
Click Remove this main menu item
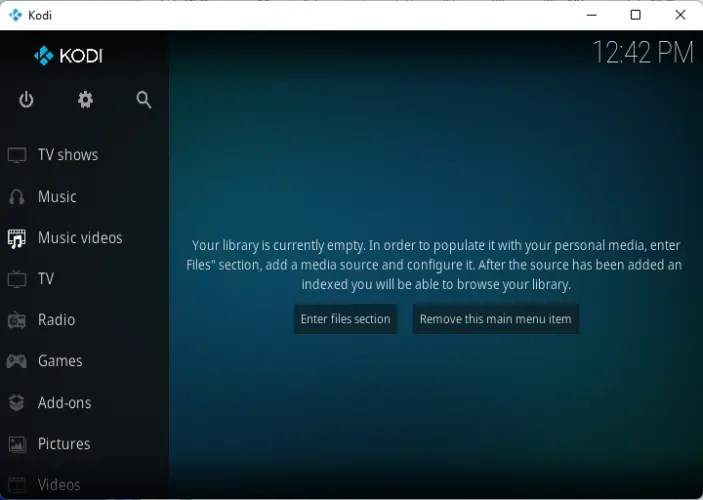[495, 319]
